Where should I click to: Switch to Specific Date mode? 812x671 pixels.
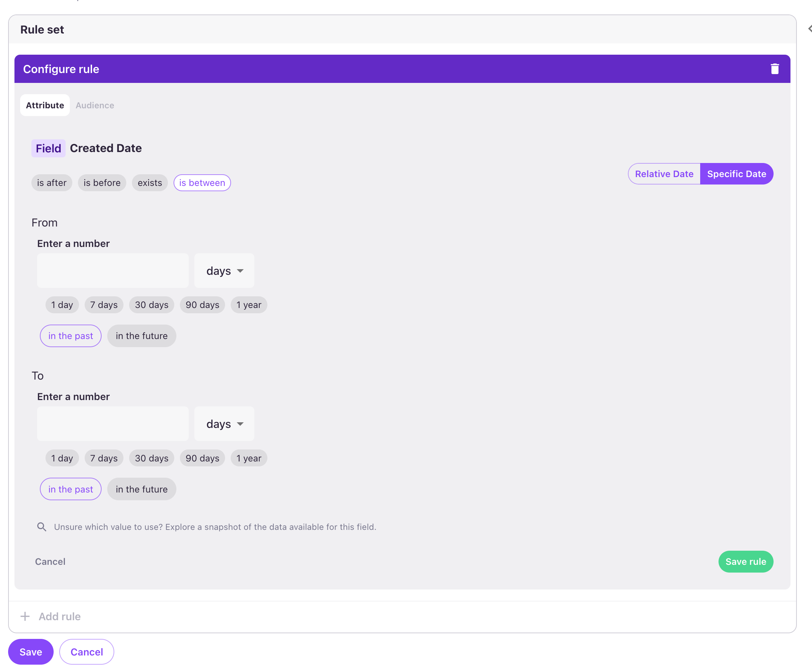736,174
